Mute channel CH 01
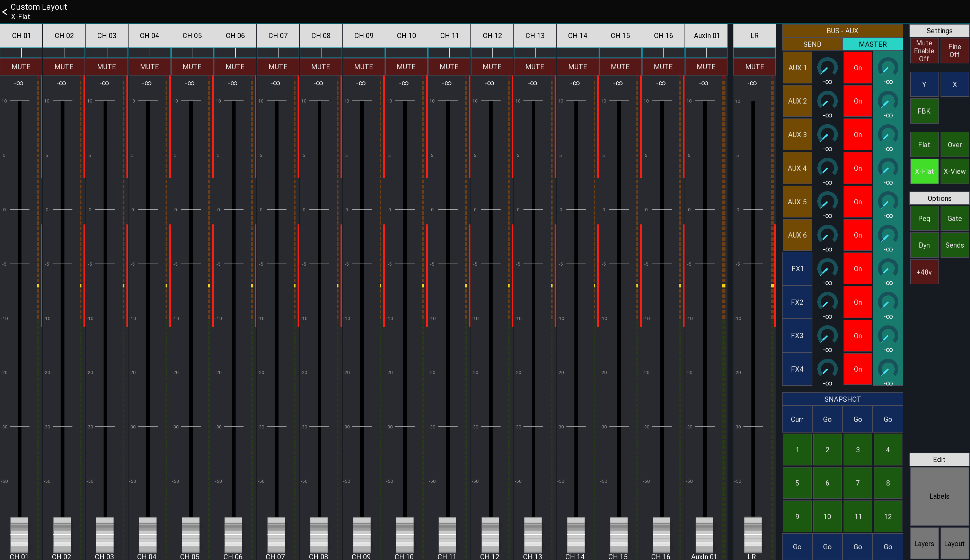970x560 pixels. point(21,66)
